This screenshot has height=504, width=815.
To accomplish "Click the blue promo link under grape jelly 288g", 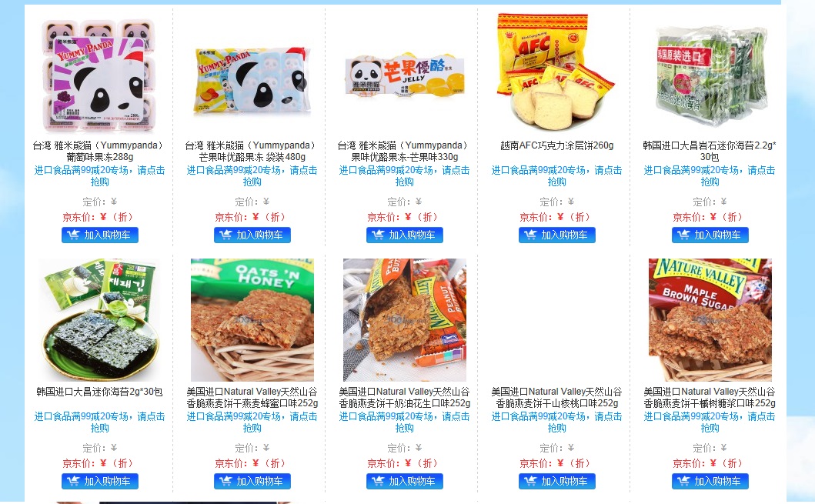I will click(x=100, y=175).
